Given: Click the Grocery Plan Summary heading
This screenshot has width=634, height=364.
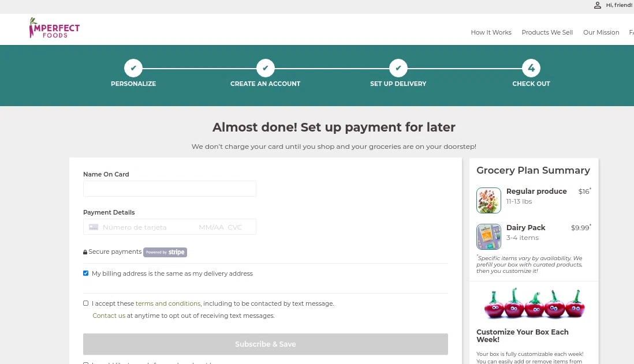Looking at the screenshot, I should (x=533, y=170).
